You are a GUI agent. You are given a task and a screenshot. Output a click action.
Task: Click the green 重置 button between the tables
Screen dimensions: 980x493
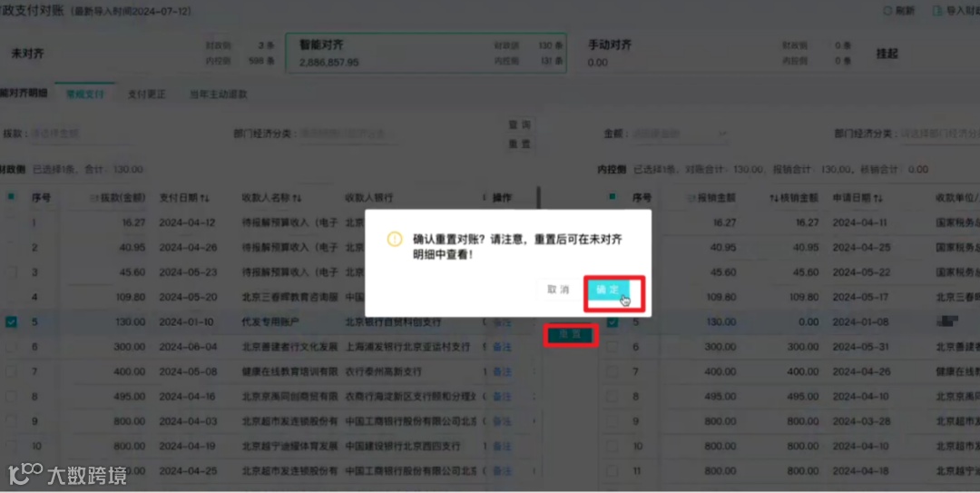(570, 335)
